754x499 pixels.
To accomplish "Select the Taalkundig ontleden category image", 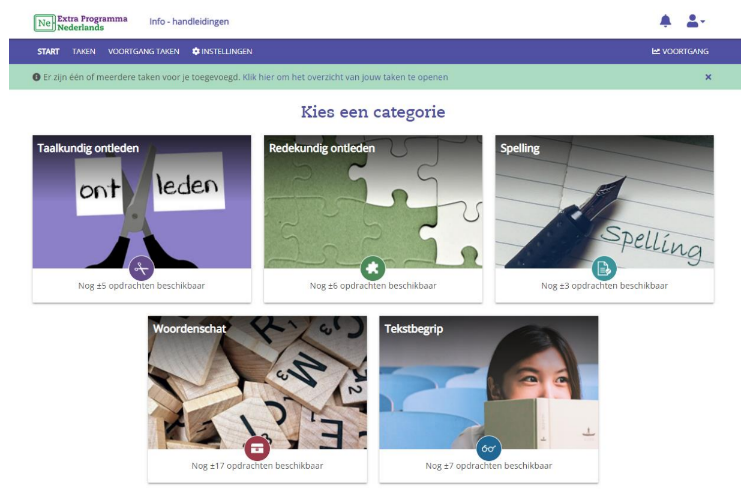I will [x=142, y=201].
